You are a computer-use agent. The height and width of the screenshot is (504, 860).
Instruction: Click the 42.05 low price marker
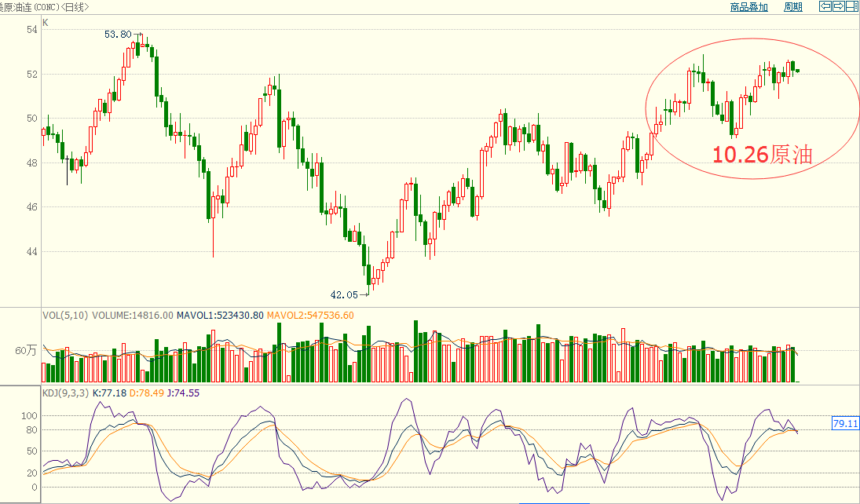(x=344, y=295)
